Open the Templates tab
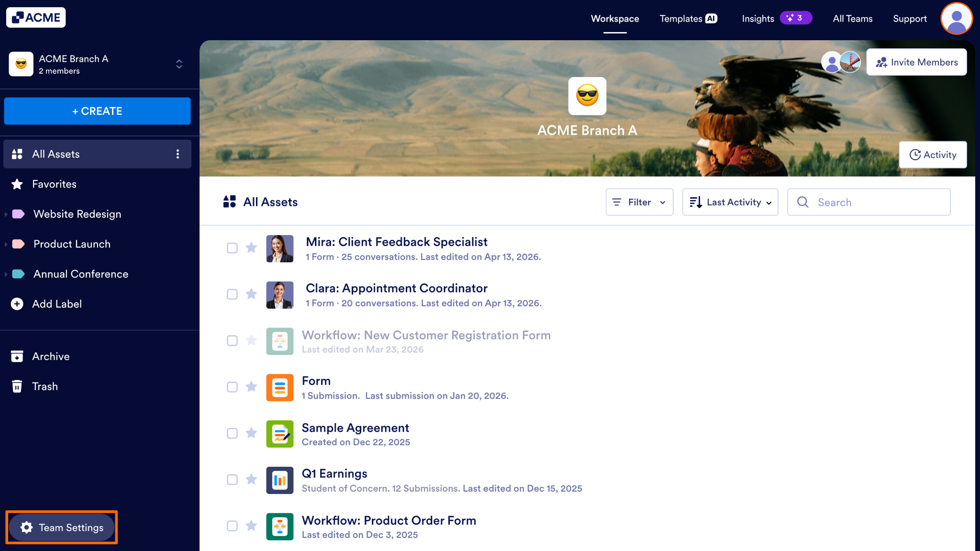The image size is (980, 551). point(688,19)
